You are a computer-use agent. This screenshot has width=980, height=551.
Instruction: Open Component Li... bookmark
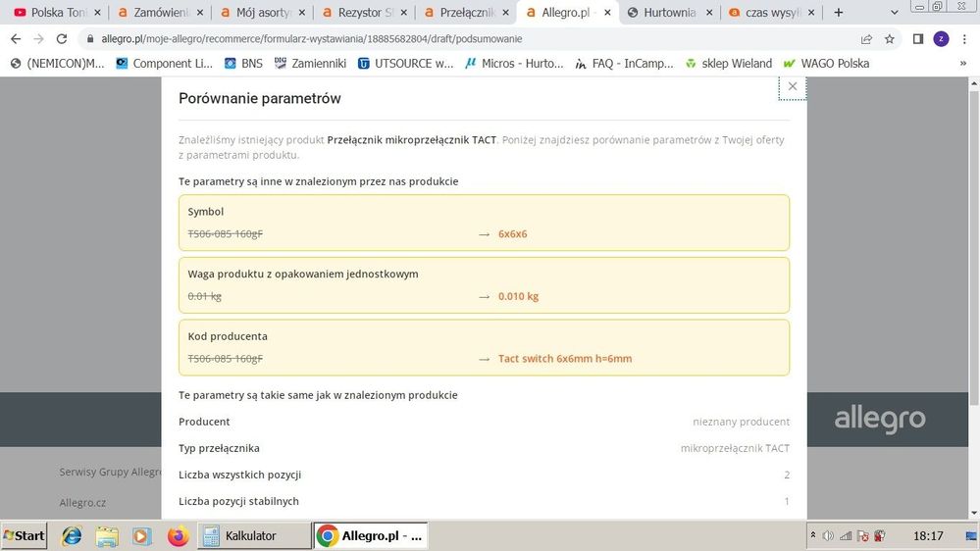165,63
